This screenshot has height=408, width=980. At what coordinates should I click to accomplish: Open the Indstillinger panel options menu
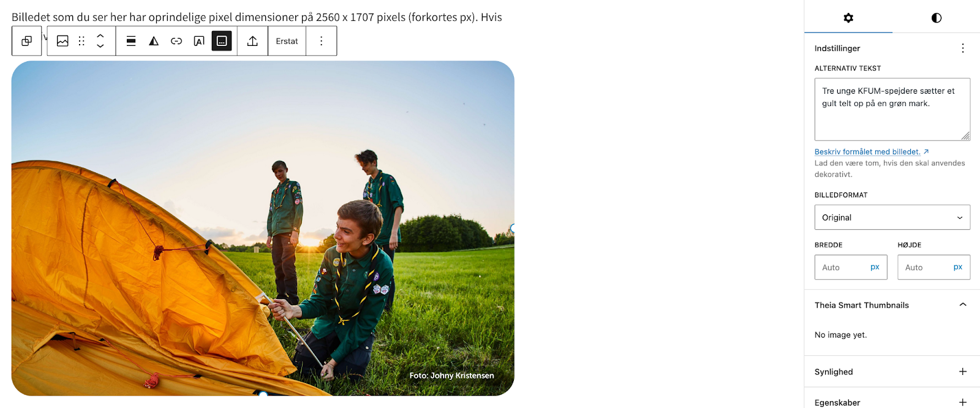962,48
